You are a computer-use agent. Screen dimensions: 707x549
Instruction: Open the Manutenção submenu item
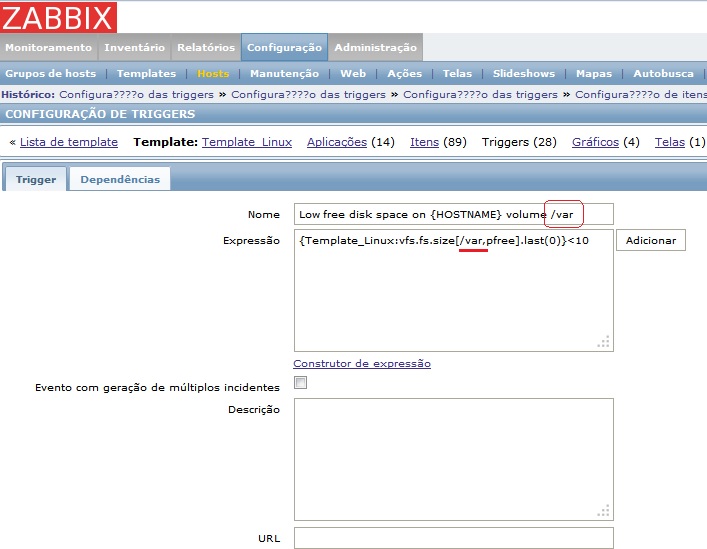click(x=285, y=73)
